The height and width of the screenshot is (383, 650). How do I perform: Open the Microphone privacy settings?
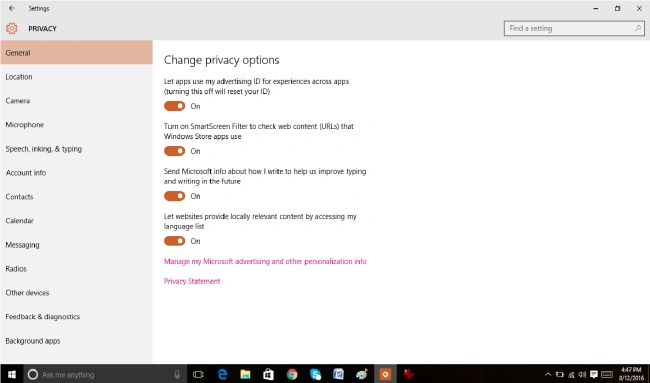(76, 125)
